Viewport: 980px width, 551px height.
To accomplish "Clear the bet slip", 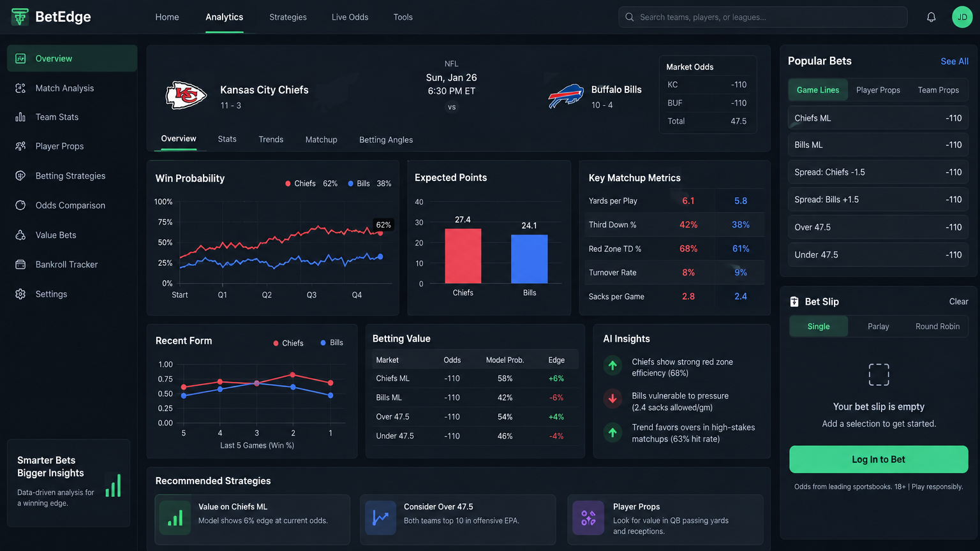I will click(958, 302).
